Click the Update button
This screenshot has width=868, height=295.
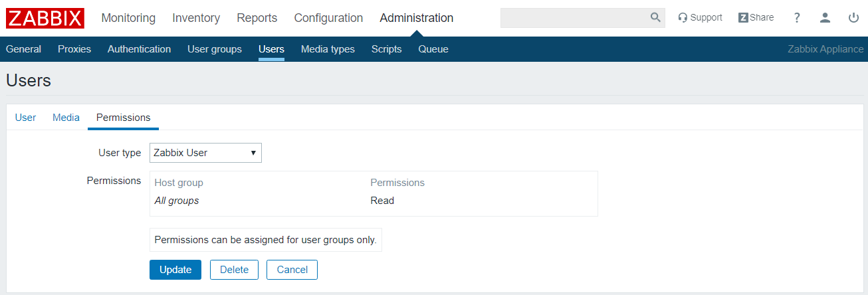(x=175, y=270)
